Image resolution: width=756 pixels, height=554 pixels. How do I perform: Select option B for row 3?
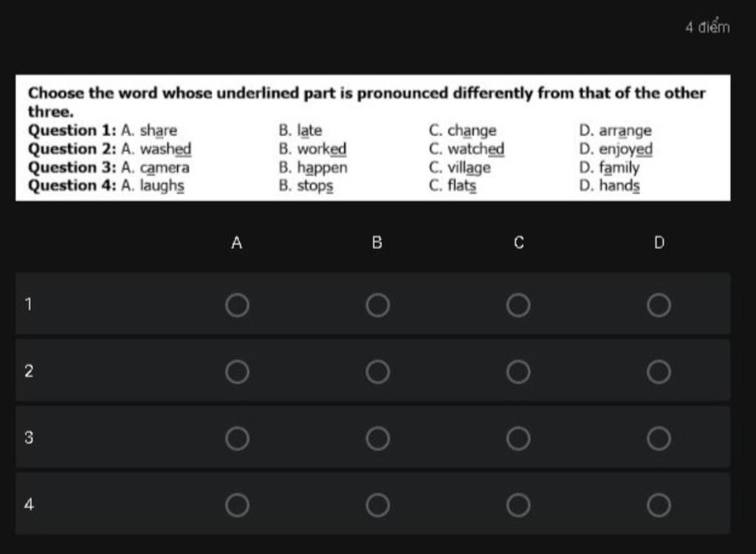(377, 438)
